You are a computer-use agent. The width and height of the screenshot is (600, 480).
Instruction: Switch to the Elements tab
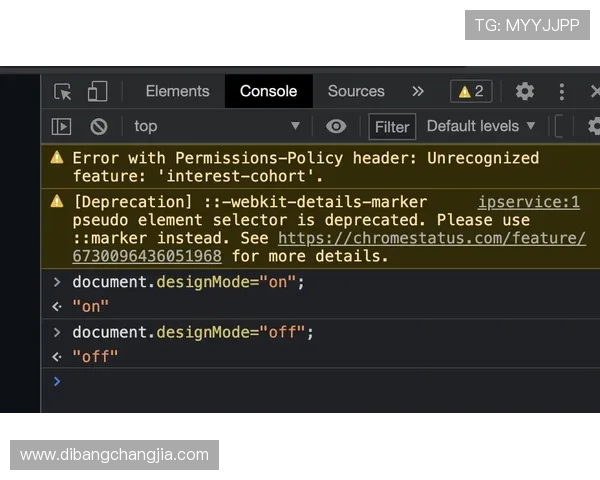coord(177,91)
